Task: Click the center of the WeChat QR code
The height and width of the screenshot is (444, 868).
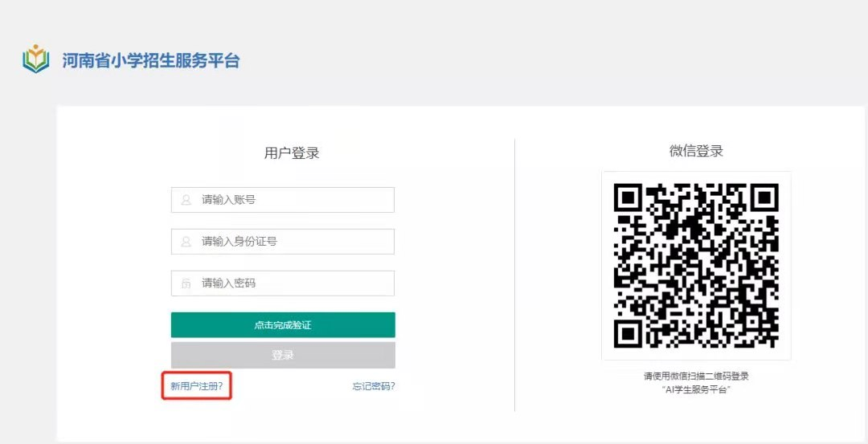Action: [x=696, y=266]
